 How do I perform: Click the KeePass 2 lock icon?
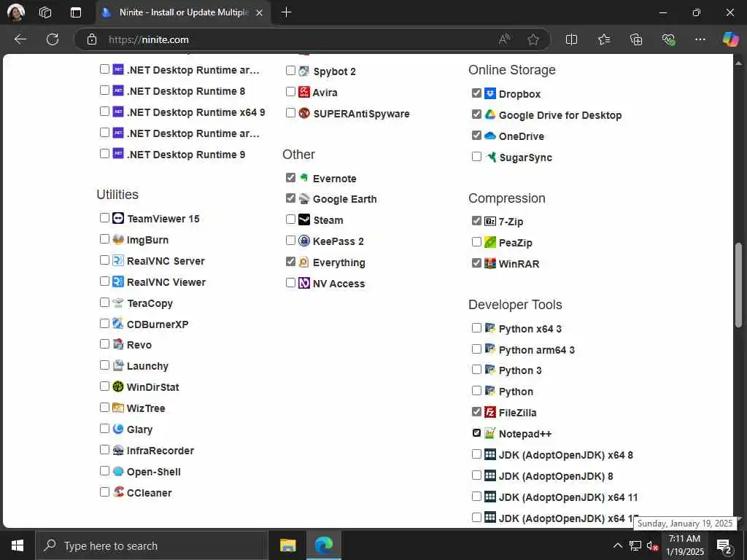(304, 241)
